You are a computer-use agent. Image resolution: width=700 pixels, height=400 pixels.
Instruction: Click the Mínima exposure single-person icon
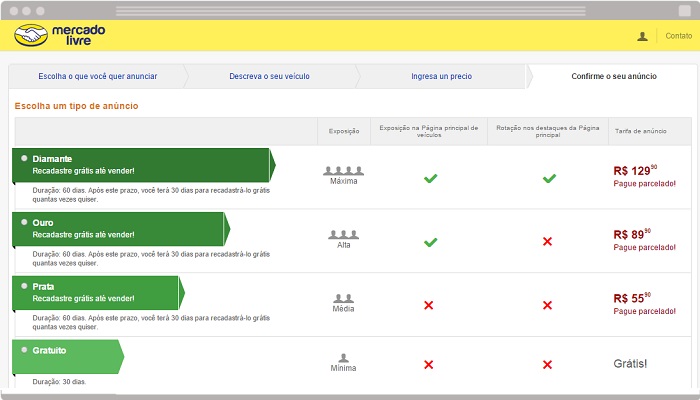click(x=343, y=358)
